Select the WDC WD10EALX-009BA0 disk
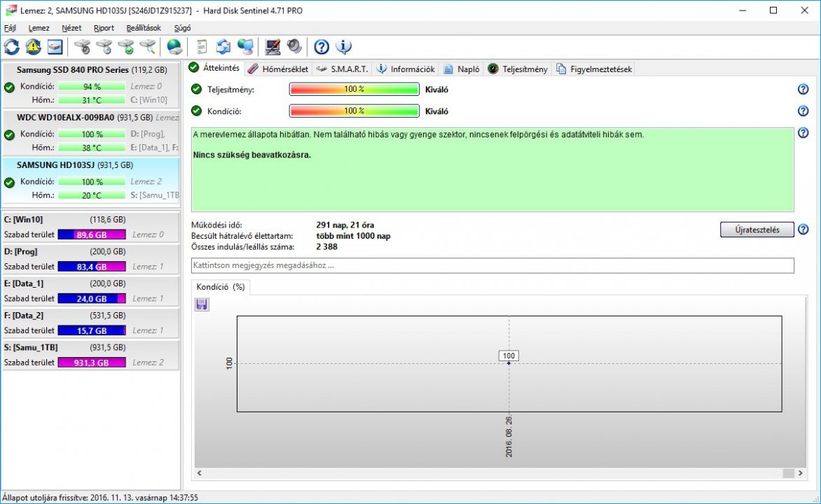The image size is (821, 504). pyautogui.click(x=91, y=132)
